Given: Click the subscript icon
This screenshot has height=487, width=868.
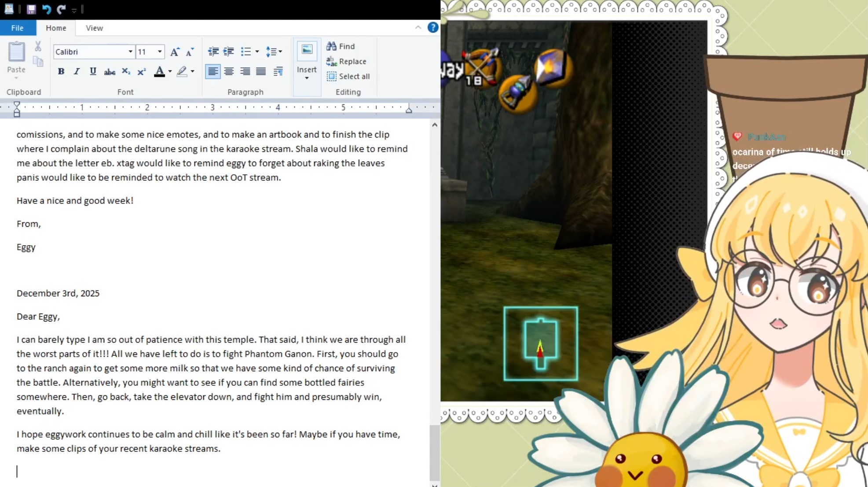Looking at the screenshot, I should [x=126, y=71].
